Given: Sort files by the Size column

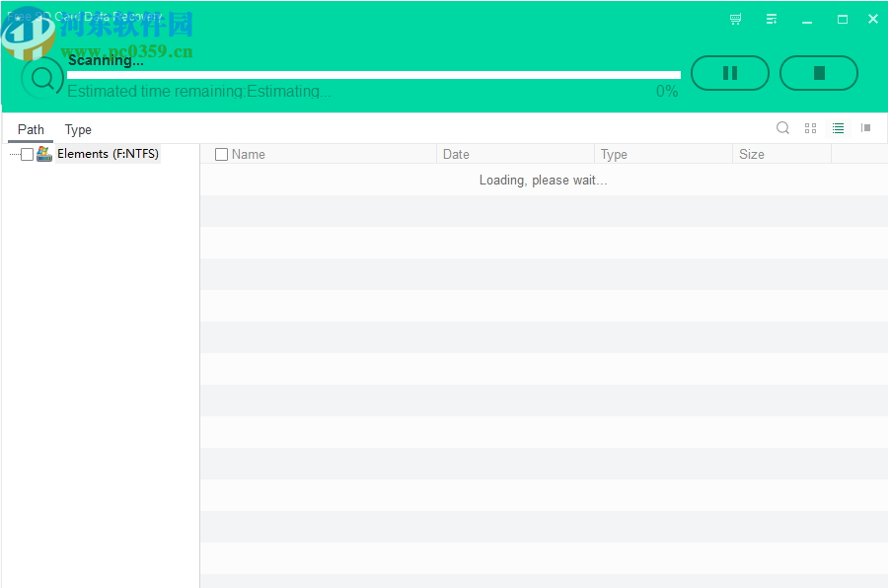Looking at the screenshot, I should click(752, 154).
